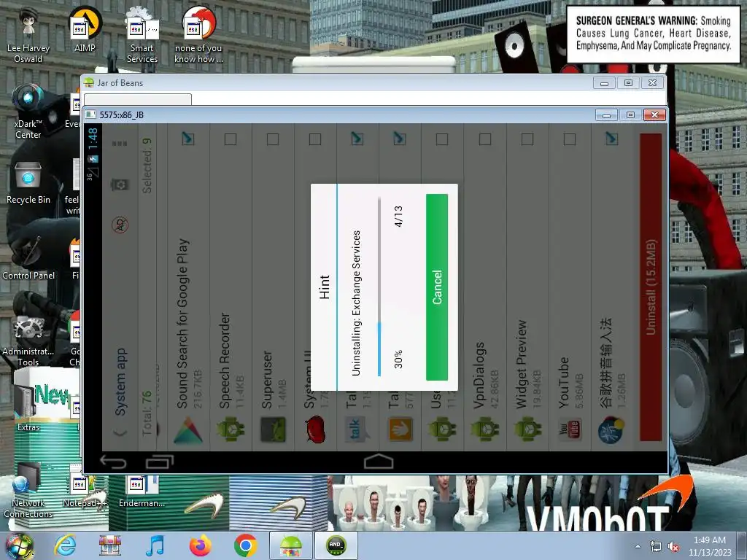Launch Google Chrome from the taskbar
The height and width of the screenshot is (560, 747).
245,545
